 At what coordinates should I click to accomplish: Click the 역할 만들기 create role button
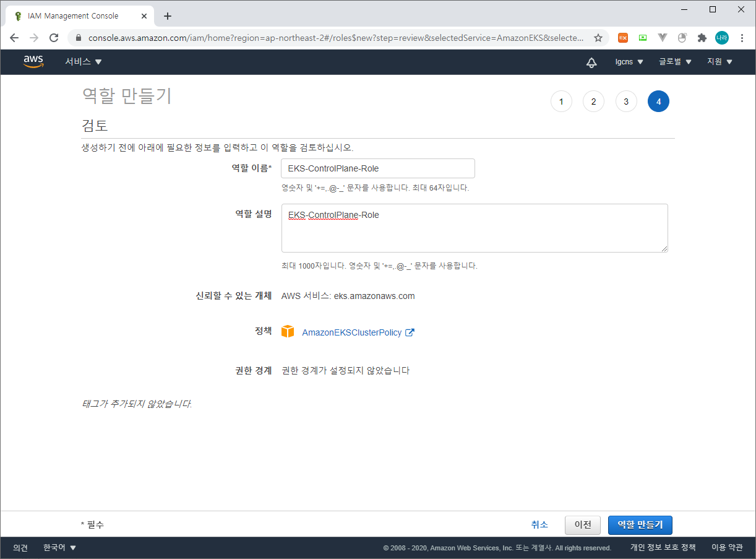(x=640, y=525)
